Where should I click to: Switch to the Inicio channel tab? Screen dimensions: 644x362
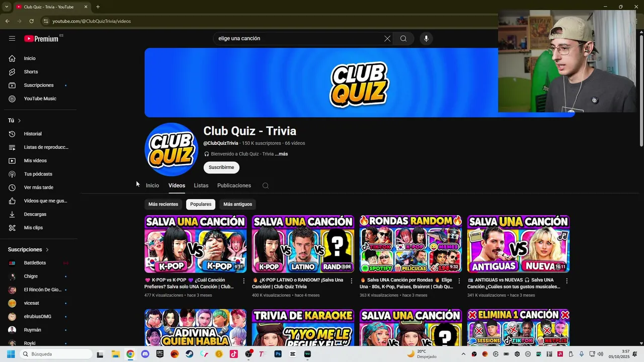tap(152, 186)
